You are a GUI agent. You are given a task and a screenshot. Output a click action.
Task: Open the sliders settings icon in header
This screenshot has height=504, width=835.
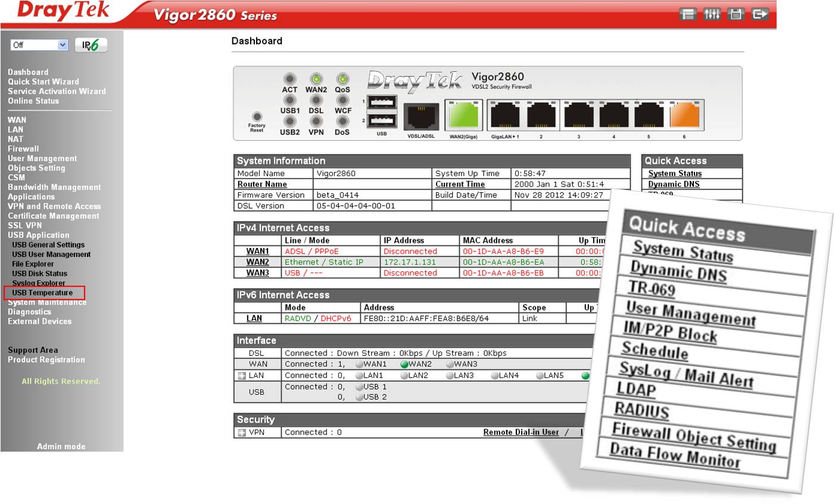[712, 14]
